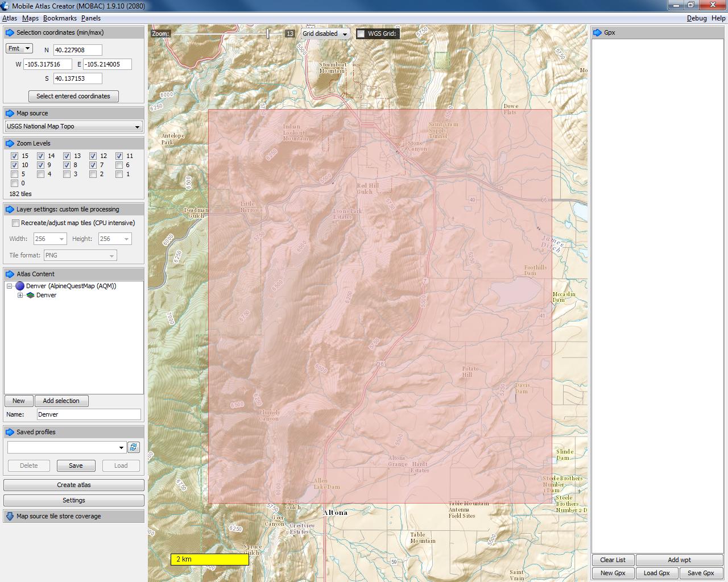
Task: Click the Select entered coordinates button
Action: point(73,96)
